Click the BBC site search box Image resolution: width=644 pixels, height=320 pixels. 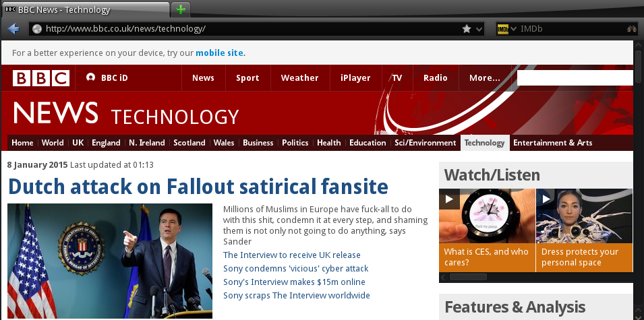(x=575, y=78)
